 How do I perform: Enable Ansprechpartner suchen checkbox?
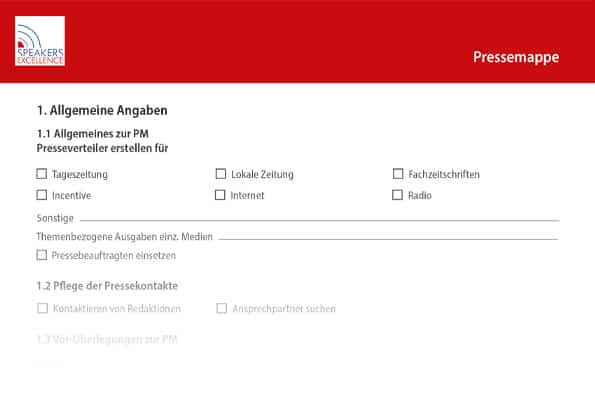coord(222,308)
